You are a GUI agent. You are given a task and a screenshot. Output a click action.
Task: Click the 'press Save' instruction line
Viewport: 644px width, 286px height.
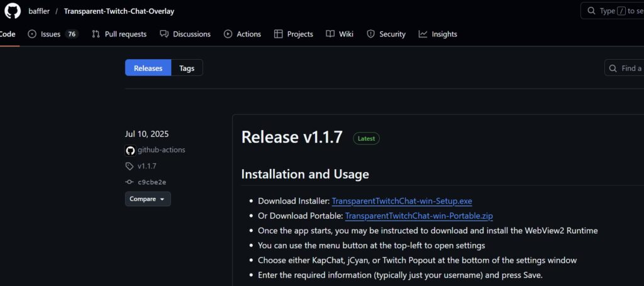click(401, 275)
